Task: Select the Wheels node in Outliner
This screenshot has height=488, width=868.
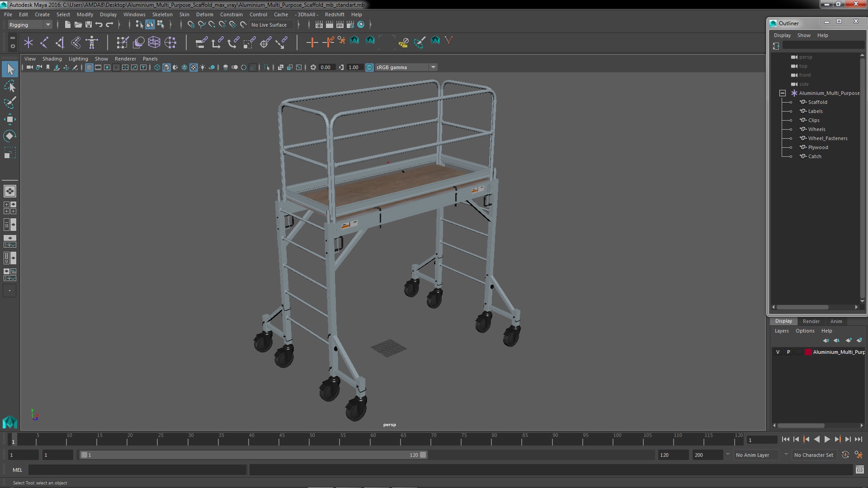Action: (x=816, y=129)
